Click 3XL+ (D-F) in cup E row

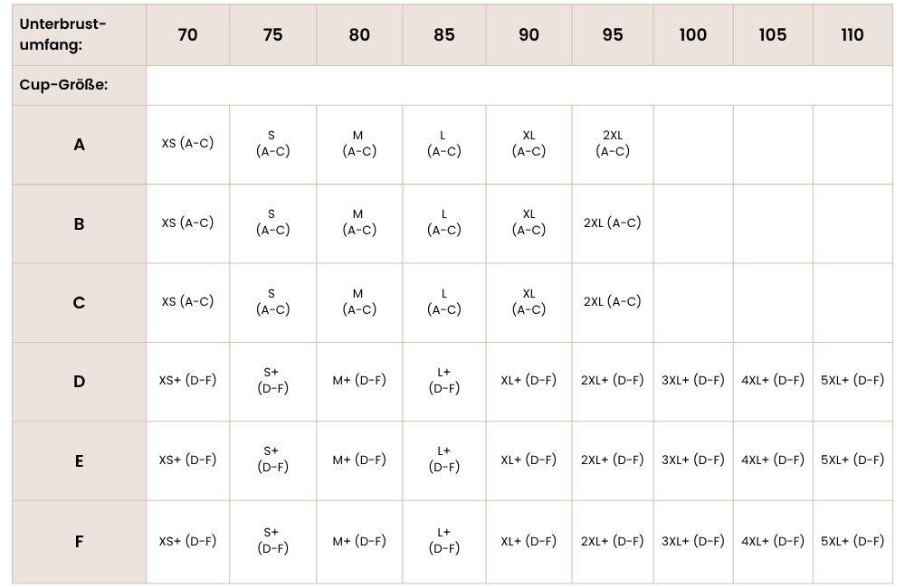point(693,460)
